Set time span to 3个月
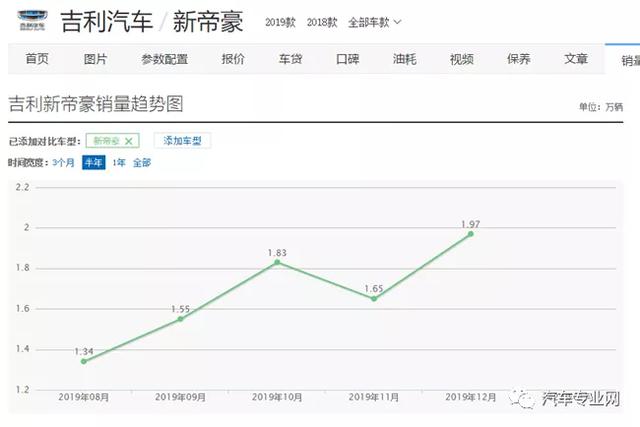The height and width of the screenshot is (427, 640). tap(63, 163)
